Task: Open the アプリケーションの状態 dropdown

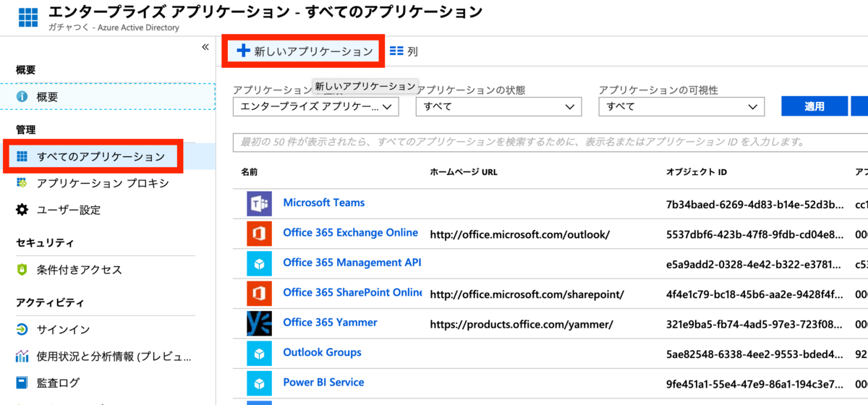Action: (498, 106)
